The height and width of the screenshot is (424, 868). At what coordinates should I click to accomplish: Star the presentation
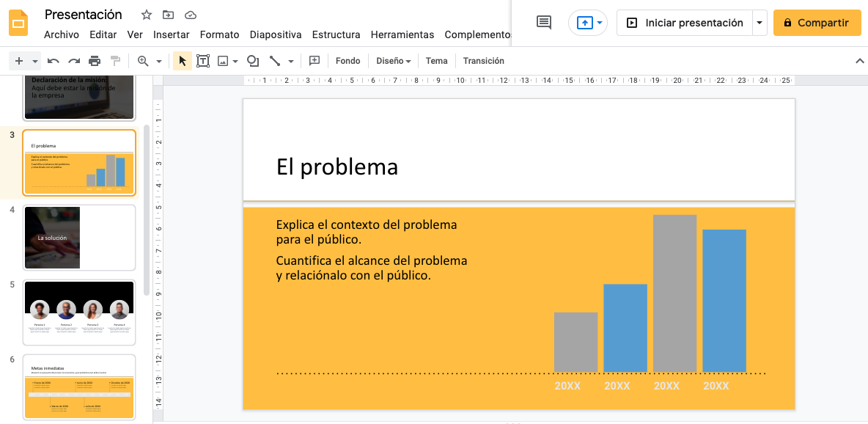click(146, 14)
